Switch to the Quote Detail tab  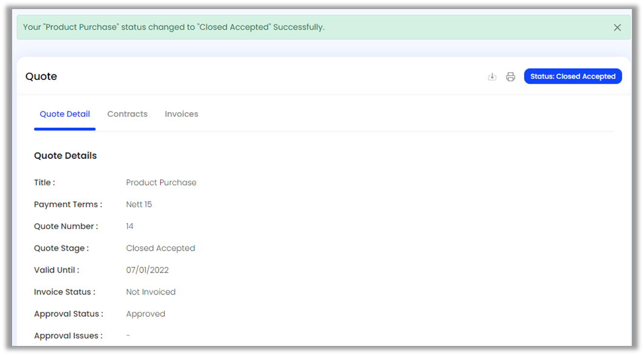coord(65,114)
